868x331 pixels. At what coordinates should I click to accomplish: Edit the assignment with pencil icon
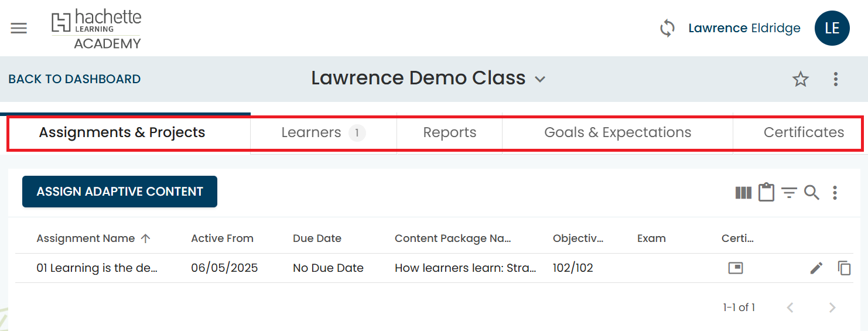click(x=816, y=268)
